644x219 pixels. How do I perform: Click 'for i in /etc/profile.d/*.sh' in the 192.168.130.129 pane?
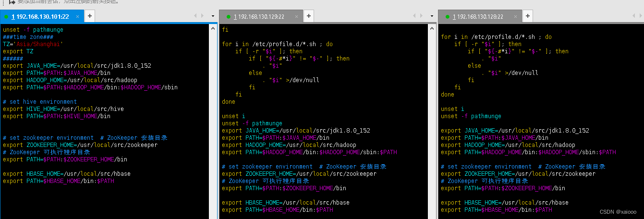pyautogui.click(x=277, y=44)
